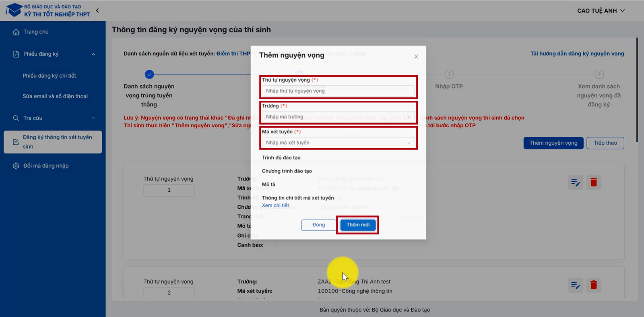
Task: Collapse the sidebar using the left arrow
Action: [x=97, y=10]
